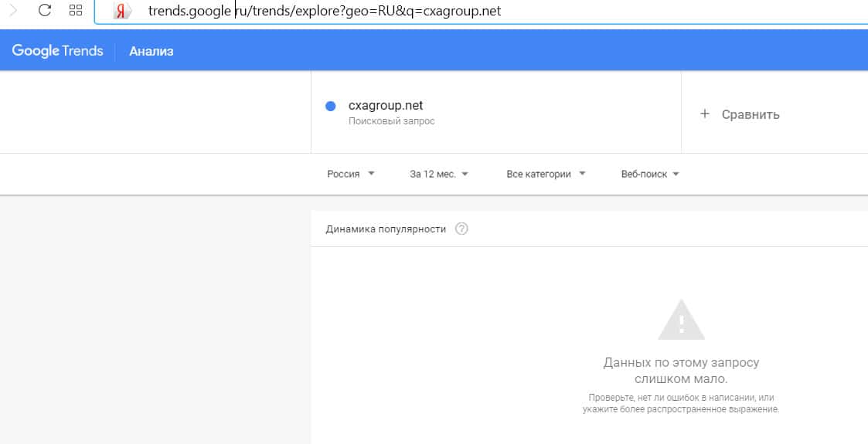Open the Веб-поиск search type dropdown
This screenshot has width=868, height=444.
[650, 174]
